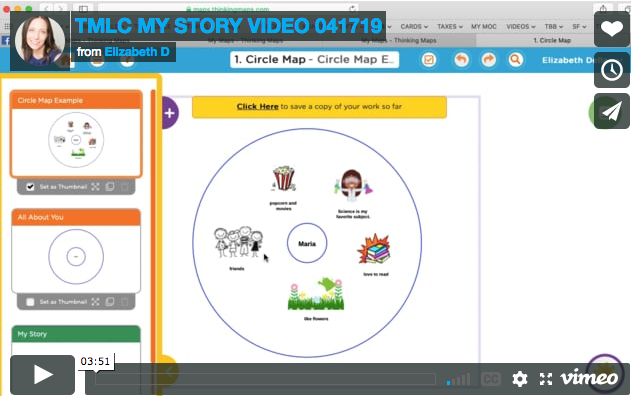Open video on Vimeo logo

click(x=589, y=377)
